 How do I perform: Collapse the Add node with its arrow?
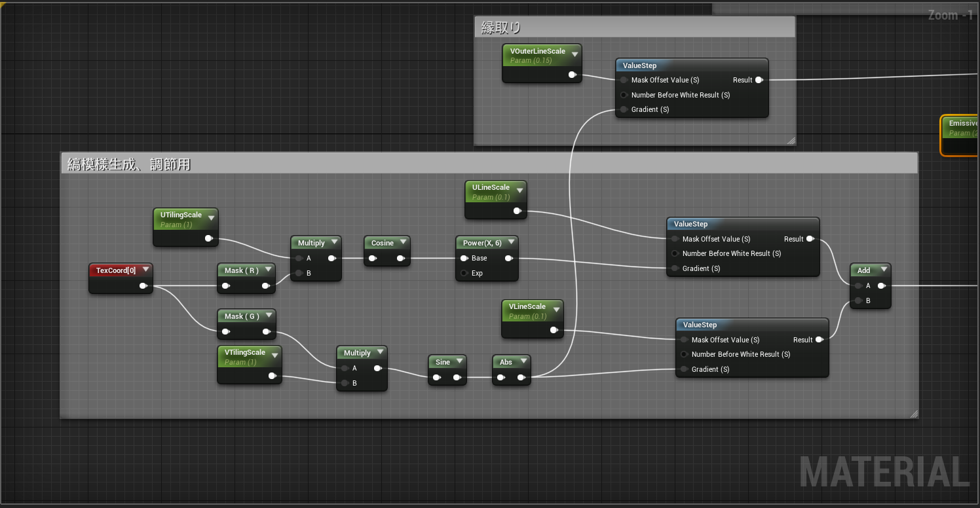click(883, 270)
